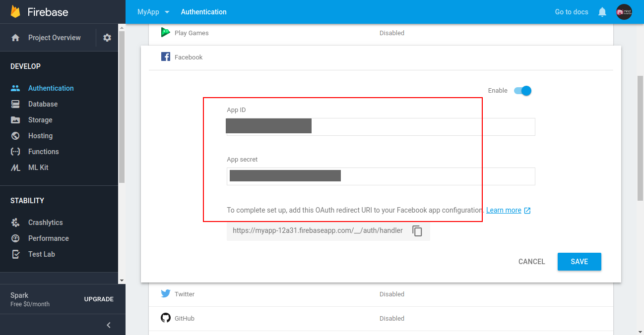Select Performance in sidebar

click(x=49, y=238)
